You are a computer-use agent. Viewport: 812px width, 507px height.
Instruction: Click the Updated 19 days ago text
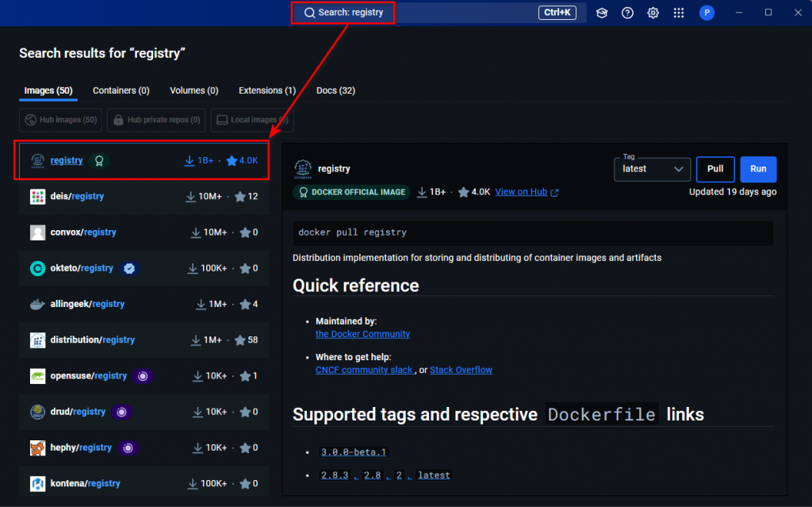click(733, 192)
